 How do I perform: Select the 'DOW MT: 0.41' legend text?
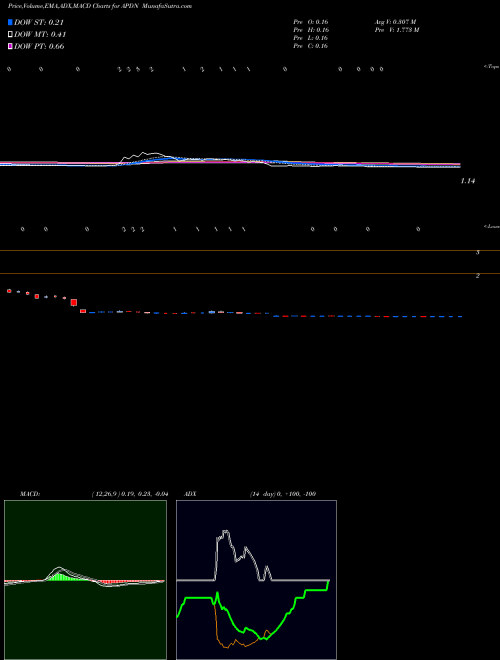(40, 35)
